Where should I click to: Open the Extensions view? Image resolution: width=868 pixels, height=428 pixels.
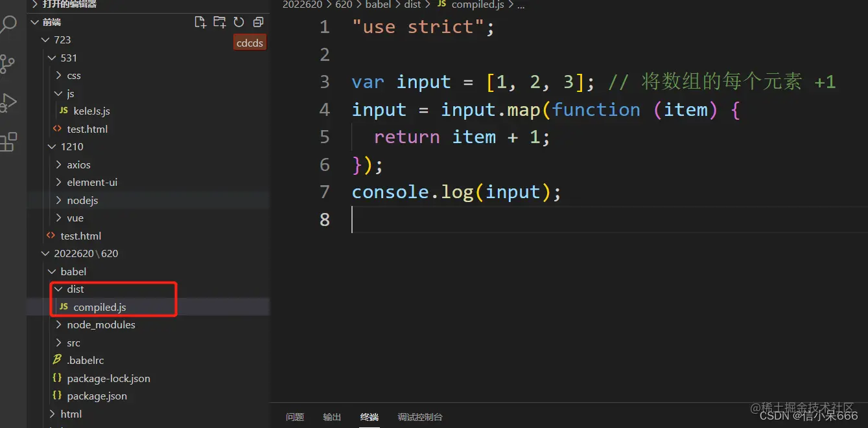pos(8,142)
